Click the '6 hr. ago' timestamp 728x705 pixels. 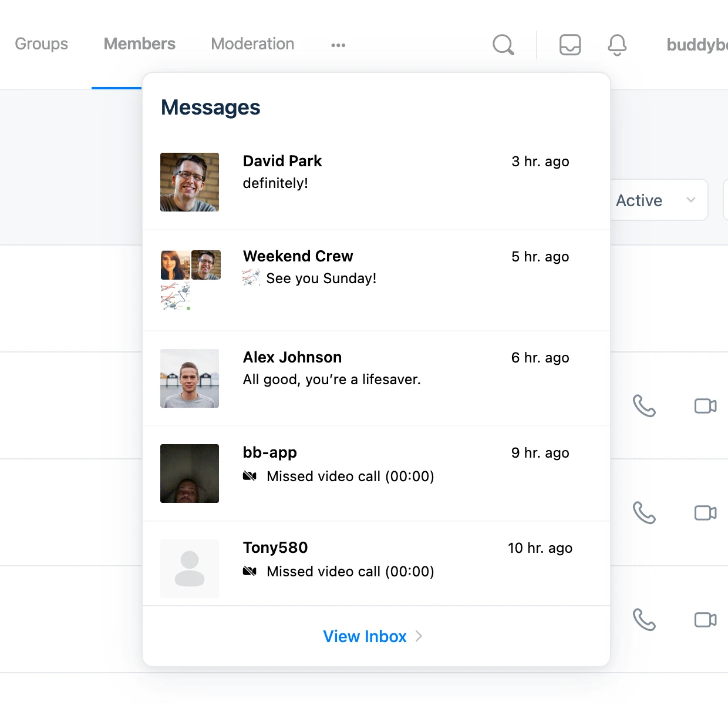coord(540,358)
